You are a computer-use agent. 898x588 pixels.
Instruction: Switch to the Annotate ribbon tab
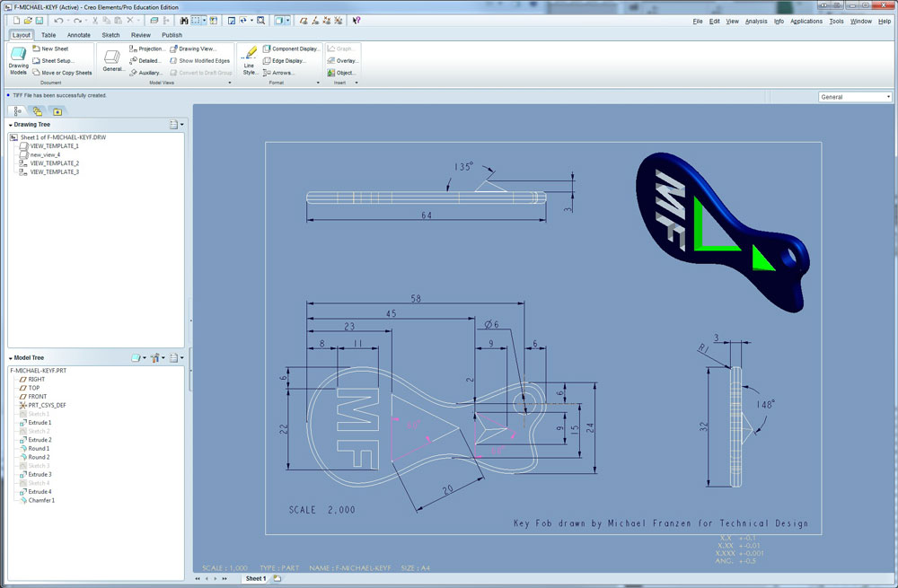[x=79, y=35]
